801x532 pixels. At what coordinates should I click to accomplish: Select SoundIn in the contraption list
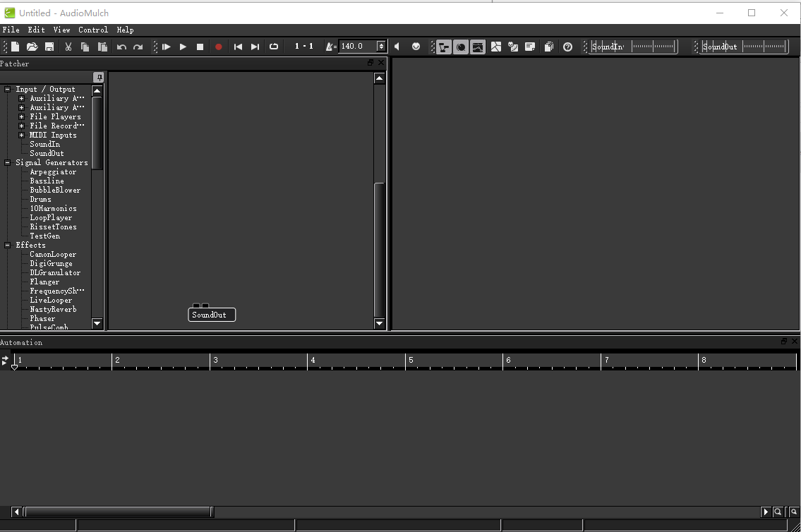click(x=45, y=144)
